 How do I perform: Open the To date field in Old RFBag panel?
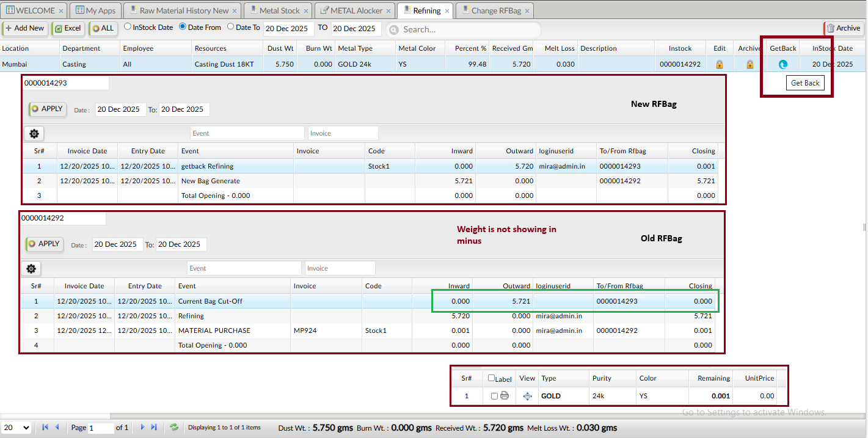pos(181,244)
